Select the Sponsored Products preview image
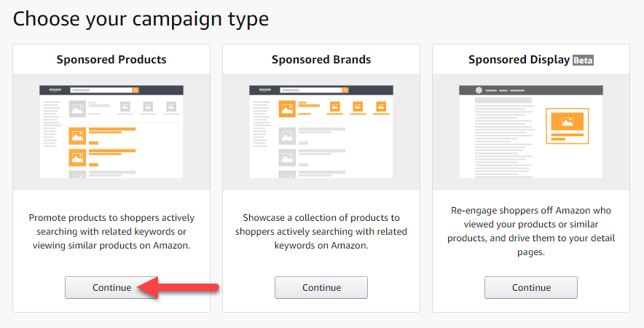The width and height of the screenshot is (644, 328). click(111, 131)
